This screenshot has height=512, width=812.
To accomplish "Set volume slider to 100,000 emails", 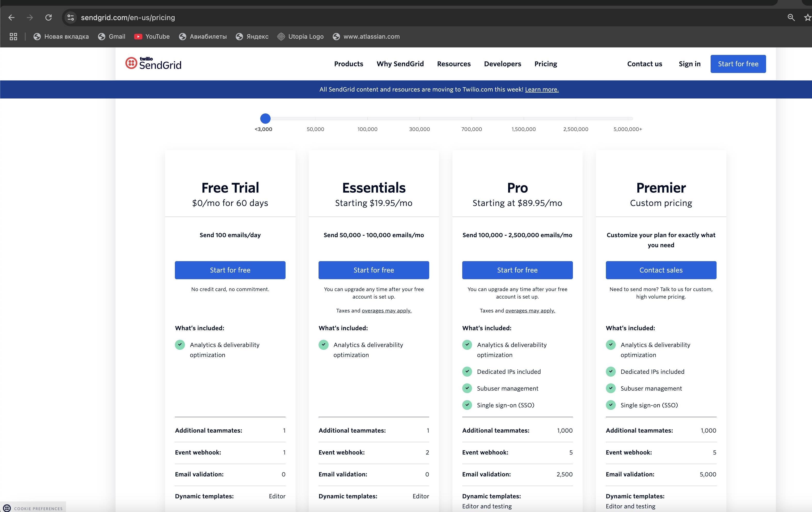I will point(367,119).
